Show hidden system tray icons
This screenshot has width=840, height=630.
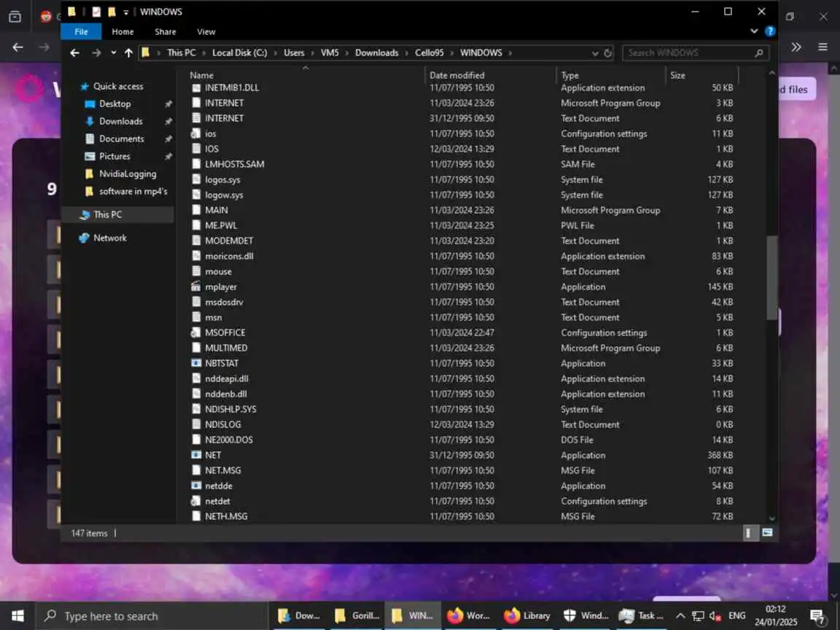680,616
